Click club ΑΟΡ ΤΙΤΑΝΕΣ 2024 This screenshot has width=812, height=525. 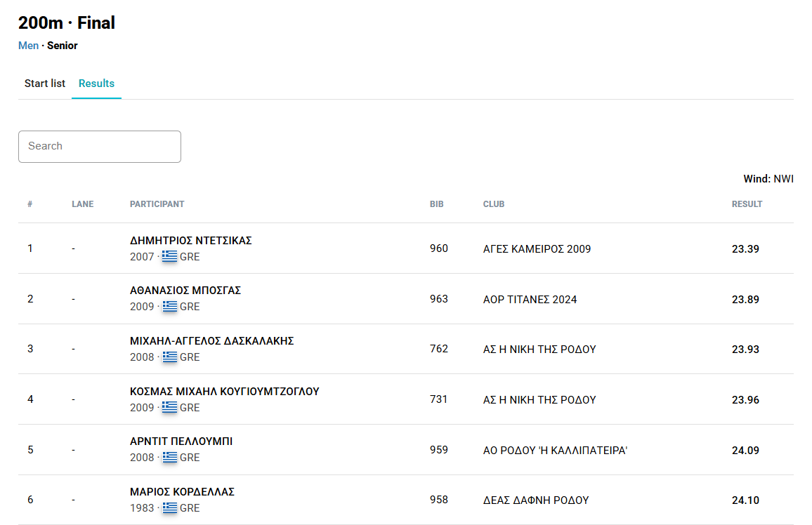tap(530, 300)
